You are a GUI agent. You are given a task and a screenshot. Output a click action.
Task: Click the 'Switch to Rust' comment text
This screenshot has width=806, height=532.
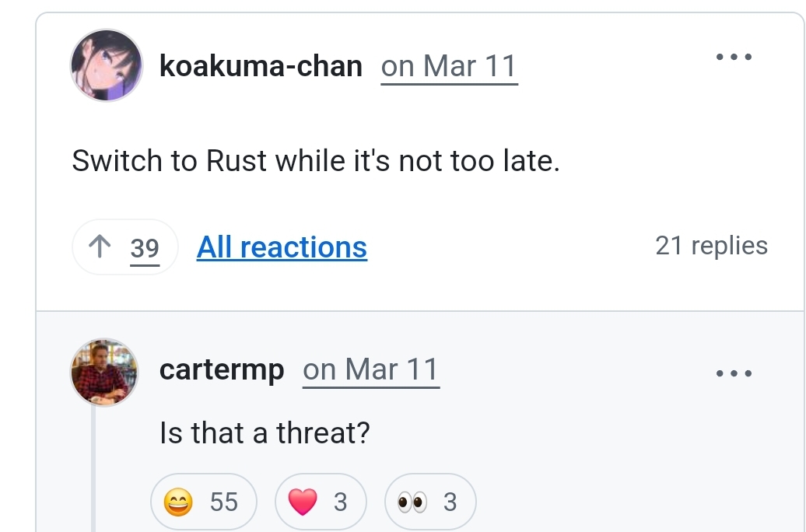click(316, 161)
